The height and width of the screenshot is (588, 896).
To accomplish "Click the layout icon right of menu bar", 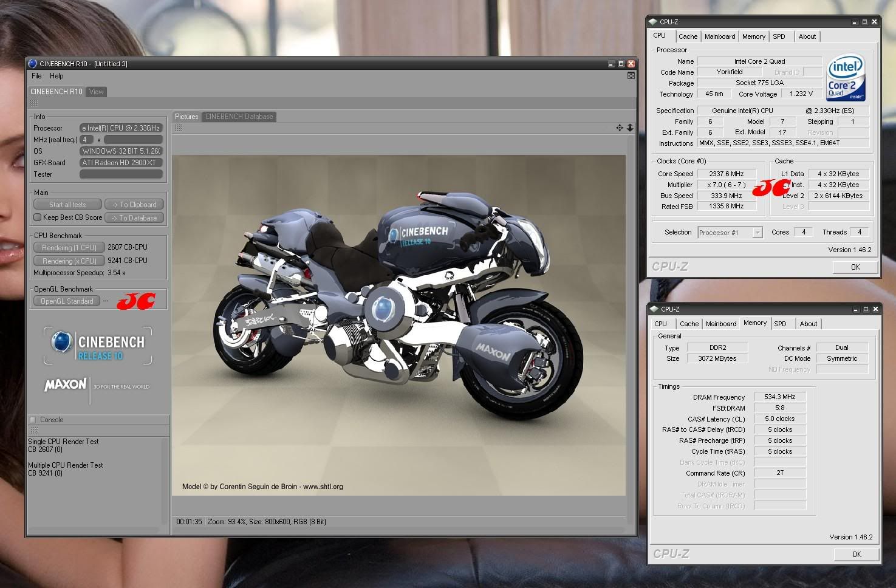I will point(631,76).
